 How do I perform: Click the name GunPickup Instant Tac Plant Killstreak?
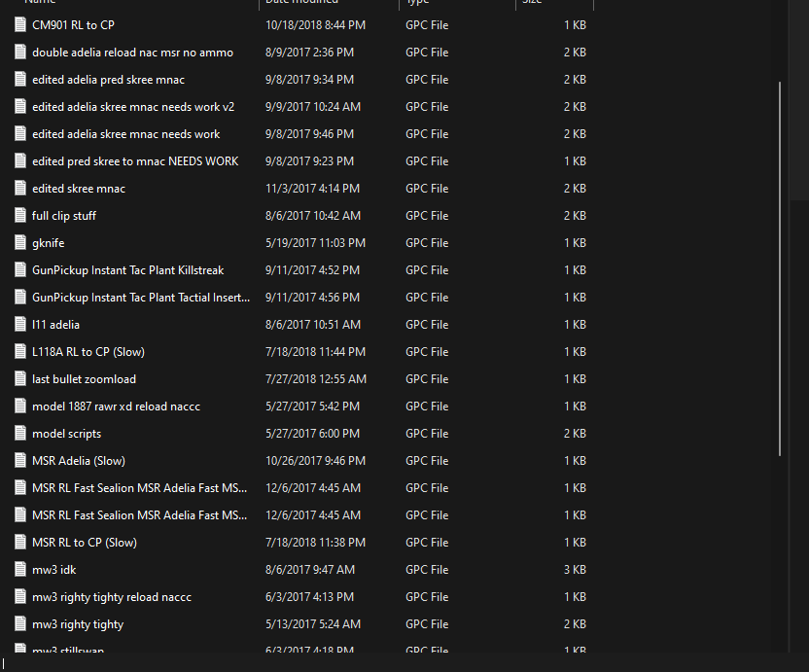[x=128, y=270]
